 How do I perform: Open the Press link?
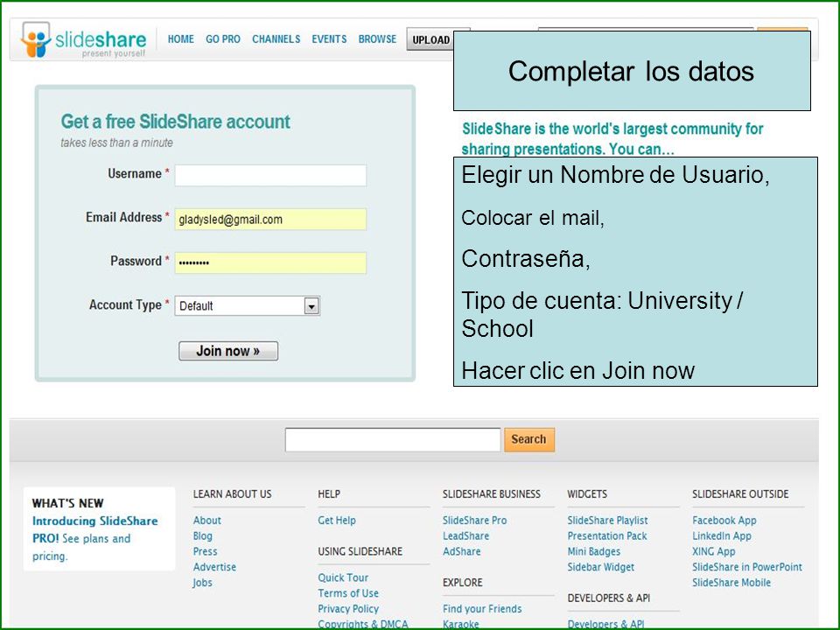(205, 551)
